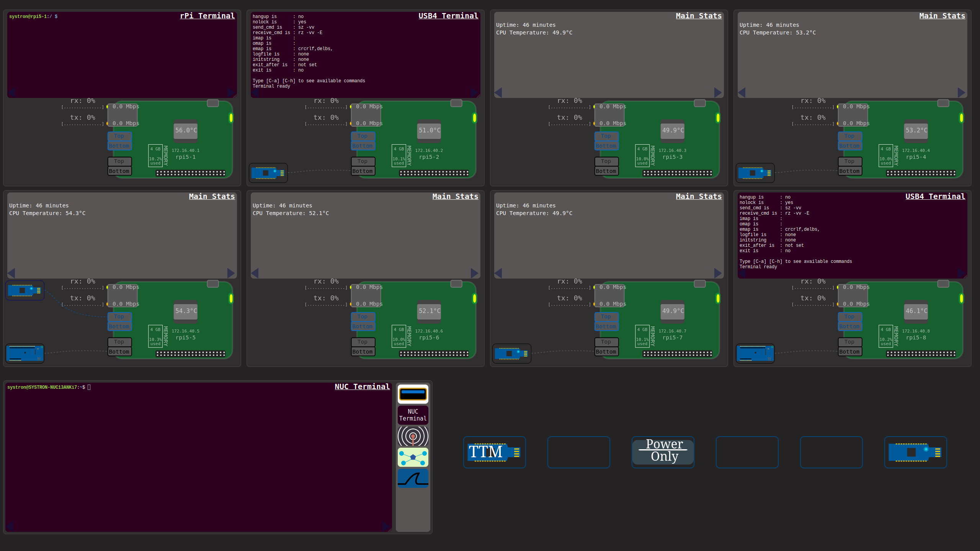This screenshot has width=980, height=551.
Task: Click the USB stick icon beside rpi5-7
Action: tap(511, 354)
